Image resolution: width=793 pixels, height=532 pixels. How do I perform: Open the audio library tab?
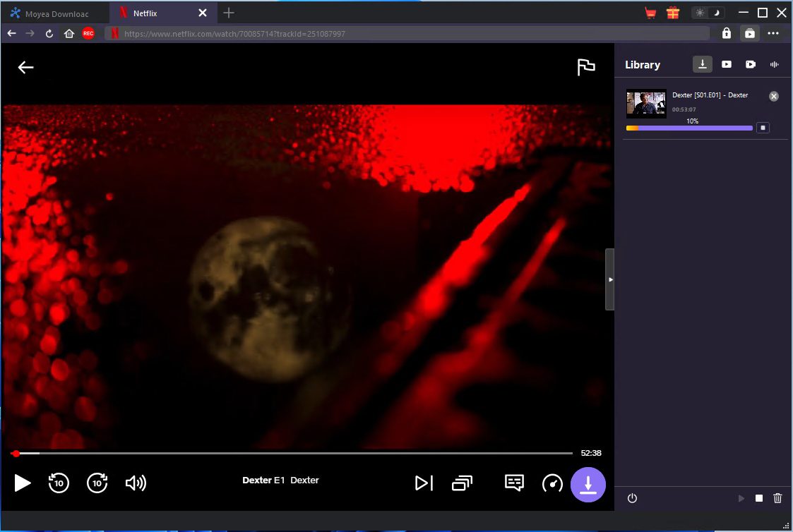pos(774,64)
